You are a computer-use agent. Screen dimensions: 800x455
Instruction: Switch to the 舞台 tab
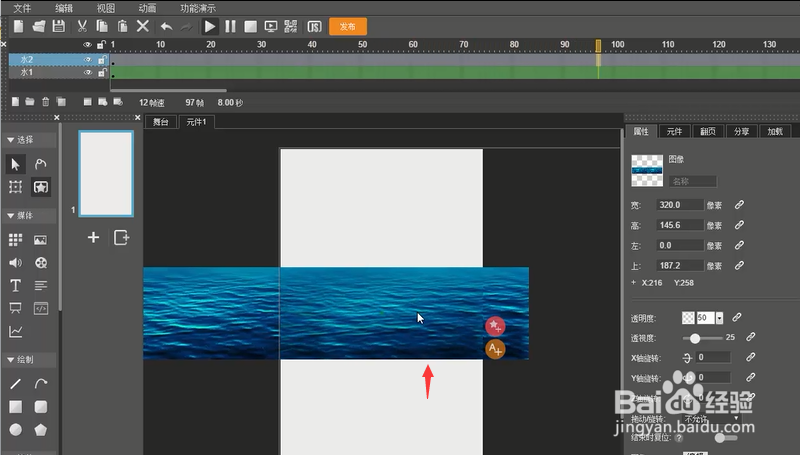click(x=161, y=122)
